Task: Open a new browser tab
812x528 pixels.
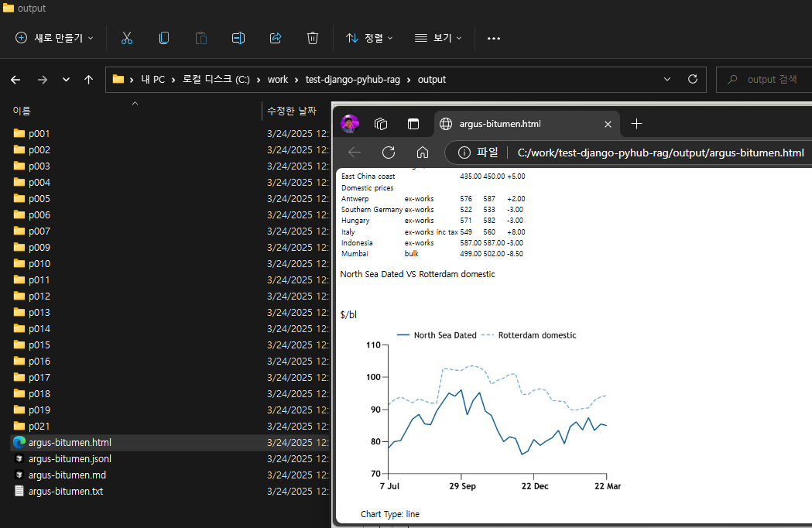Action: pos(636,124)
